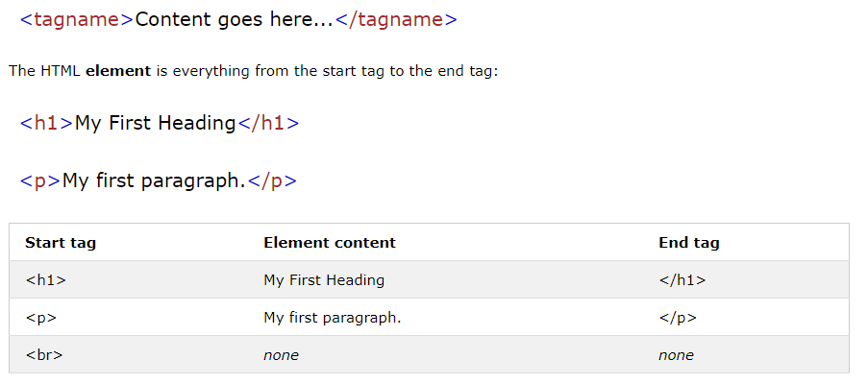The image size is (868, 384).
Task: Select the "End tag" column header
Action: (689, 243)
